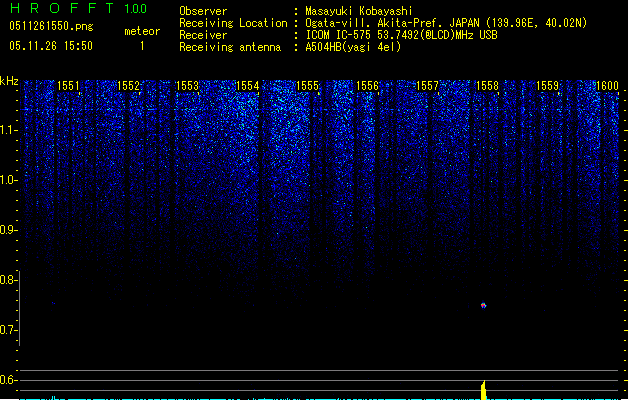Click the observer name Masayuki Kobayashi
629x400 pixels.
pos(359,11)
